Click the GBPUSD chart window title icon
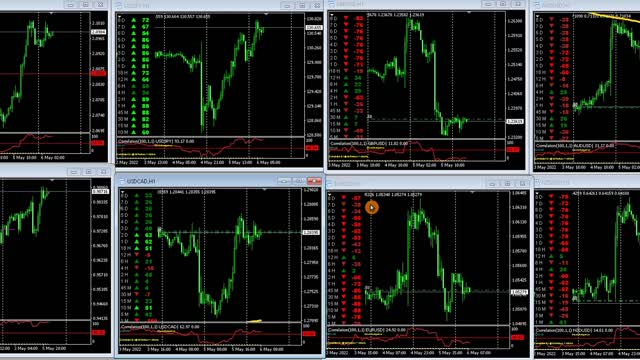The height and width of the screenshot is (360, 640). pos(331,4)
